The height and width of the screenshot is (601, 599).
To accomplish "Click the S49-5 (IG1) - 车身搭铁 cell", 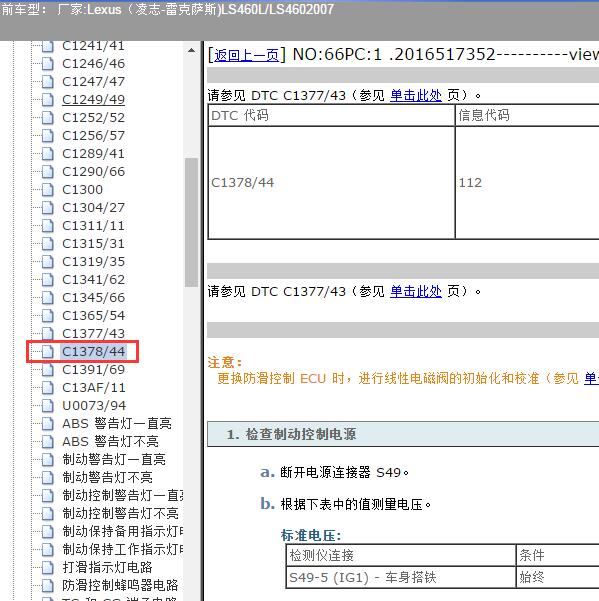I will pyautogui.click(x=401, y=577).
